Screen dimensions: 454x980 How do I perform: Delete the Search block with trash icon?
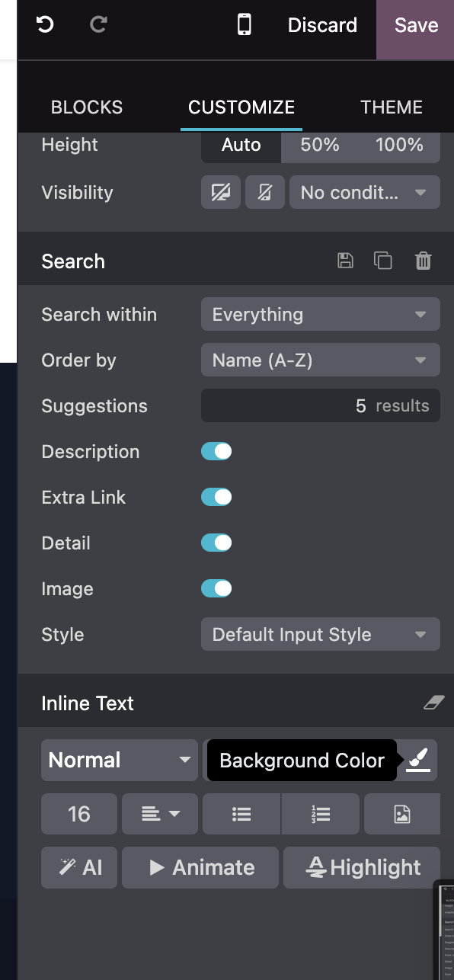423,261
